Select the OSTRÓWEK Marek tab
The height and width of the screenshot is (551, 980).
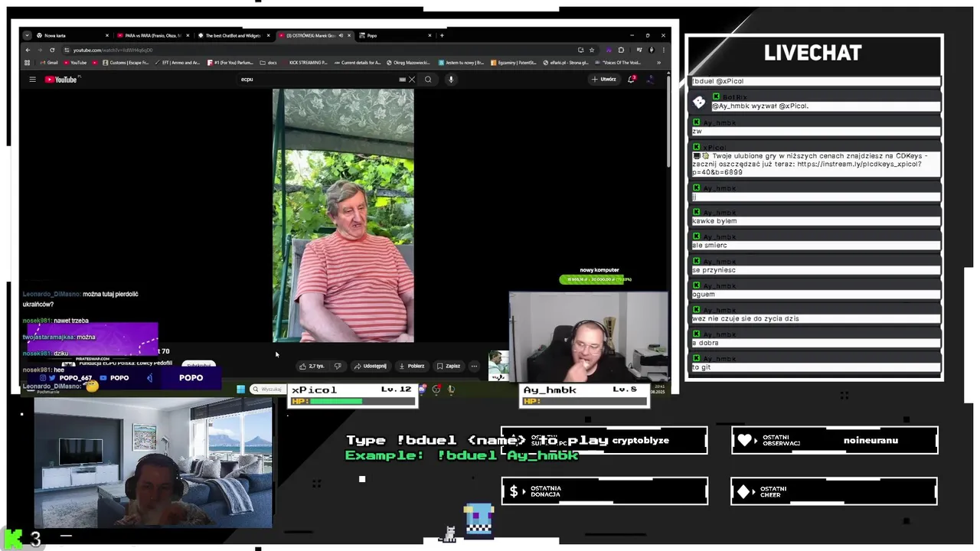(x=314, y=35)
